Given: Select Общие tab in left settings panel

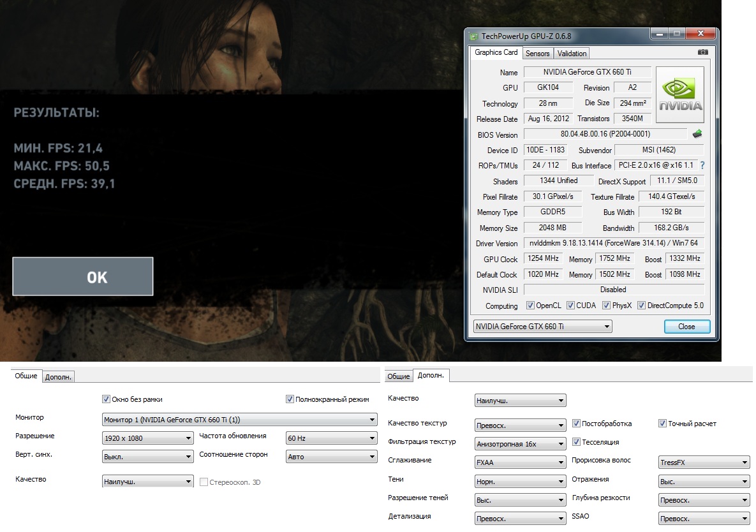Looking at the screenshot, I should 26,376.
